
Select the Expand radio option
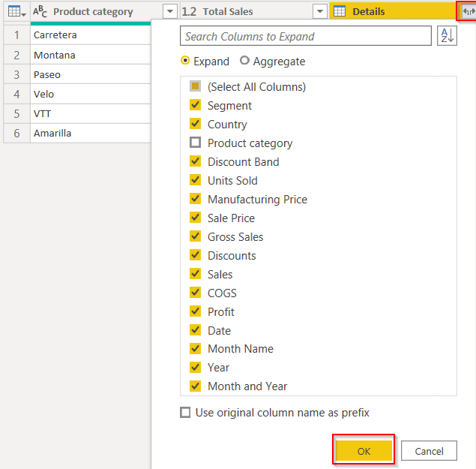click(x=185, y=61)
